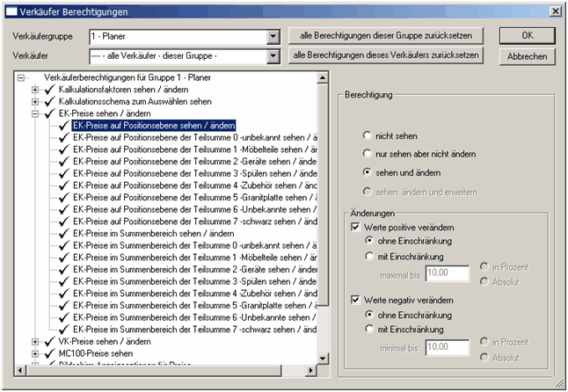Open the Verkäufer dropdown list
Image resolution: width=568 pixels, height=392 pixels.
click(x=273, y=56)
